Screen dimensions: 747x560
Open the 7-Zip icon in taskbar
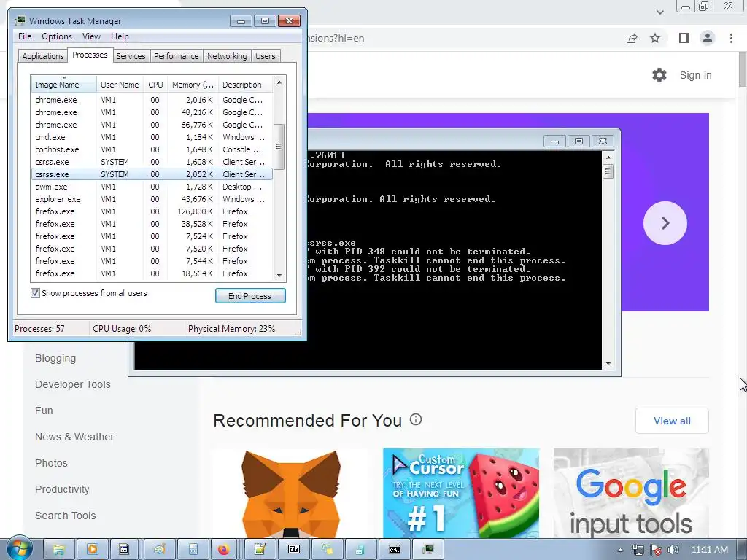point(294,550)
